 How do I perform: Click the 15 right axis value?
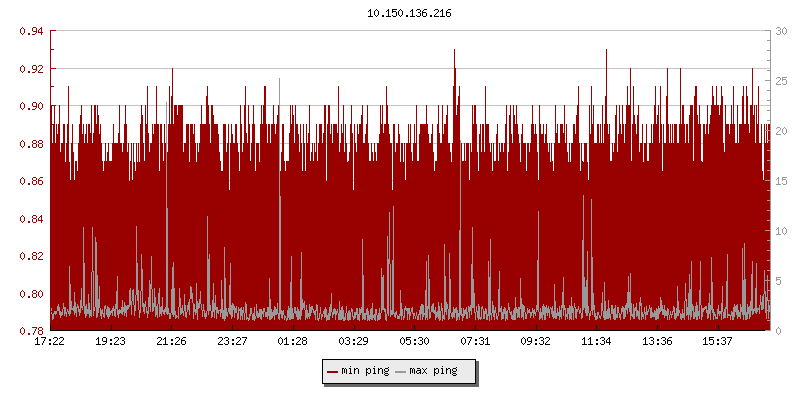[x=781, y=181]
